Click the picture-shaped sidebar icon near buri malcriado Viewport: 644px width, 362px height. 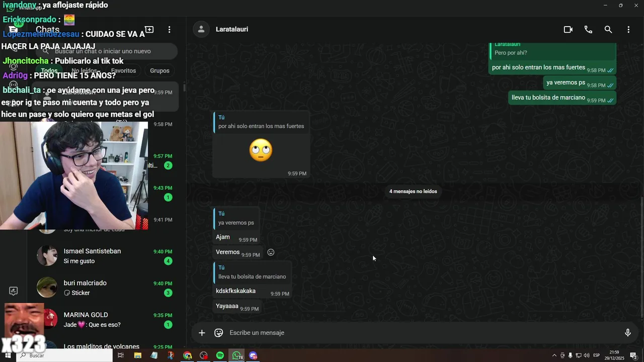pyautogui.click(x=14, y=291)
